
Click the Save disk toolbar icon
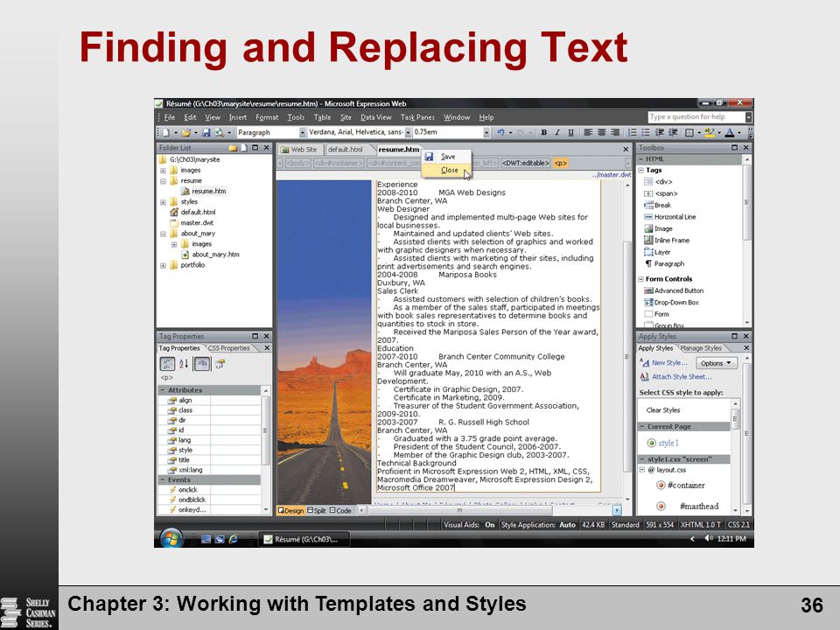click(206, 132)
